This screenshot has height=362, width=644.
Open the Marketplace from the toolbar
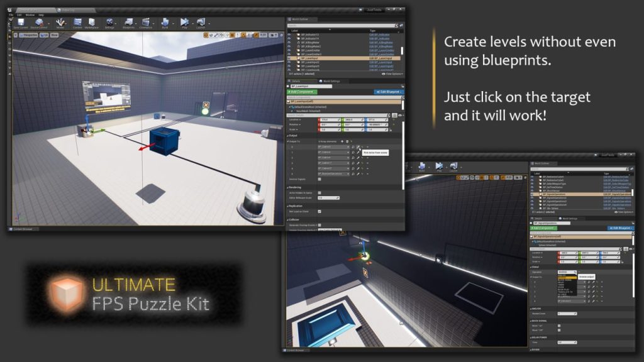click(x=92, y=23)
